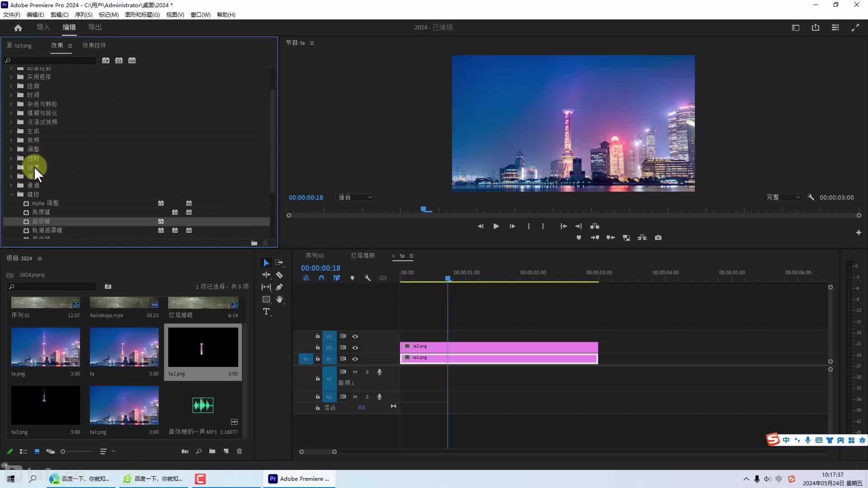This screenshot has width=868, height=488.
Task: Open timeline display settings wrench
Action: [368, 278]
